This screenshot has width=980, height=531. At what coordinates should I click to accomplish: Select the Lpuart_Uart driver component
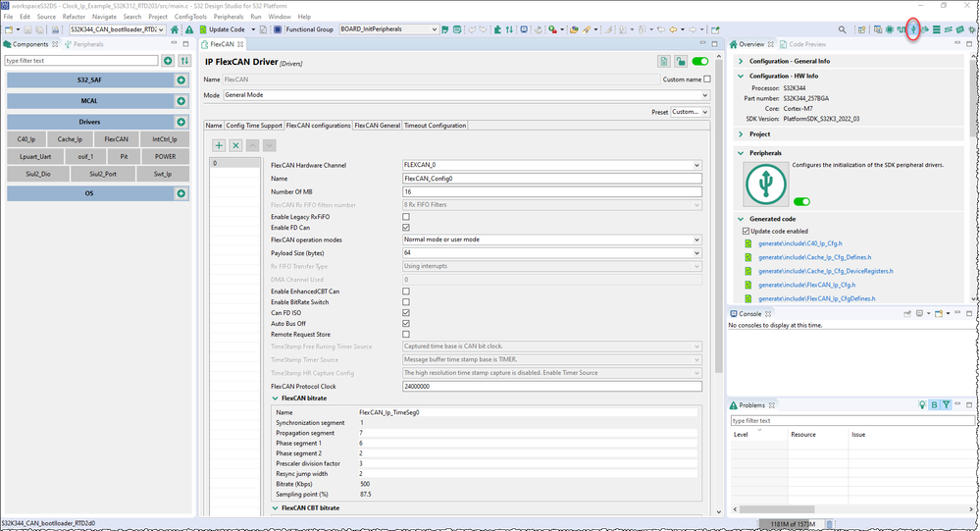35,157
